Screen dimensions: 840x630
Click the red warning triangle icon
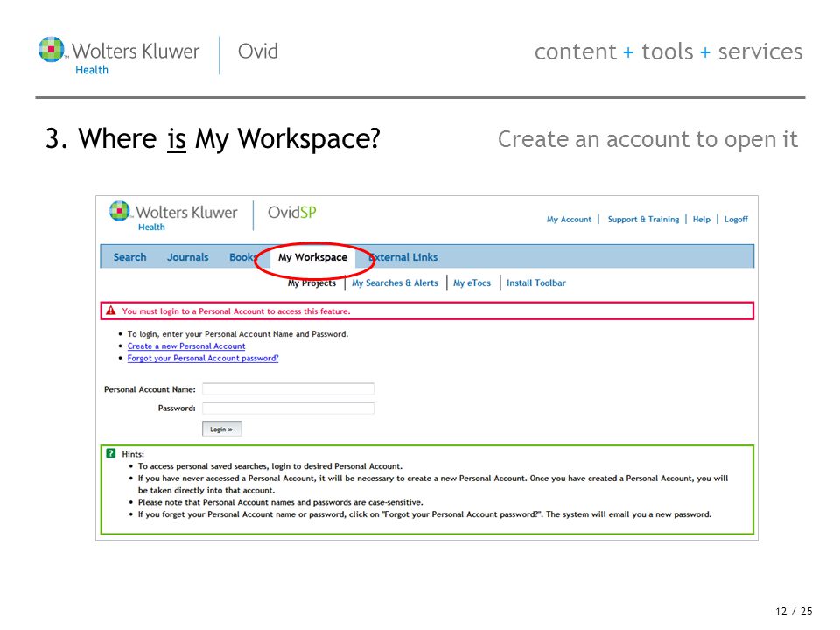click(111, 310)
